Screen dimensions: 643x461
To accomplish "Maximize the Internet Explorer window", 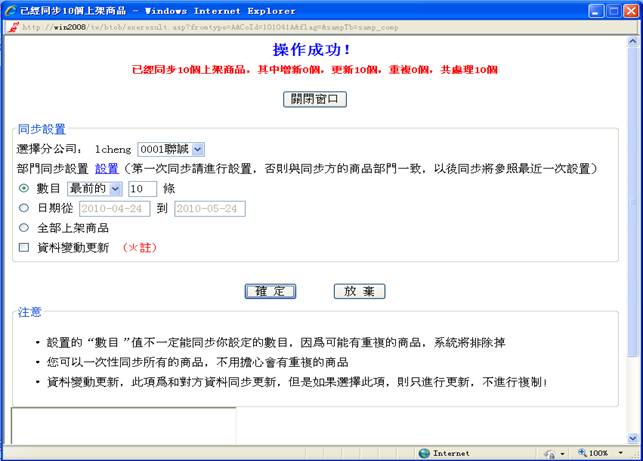I will [606, 9].
